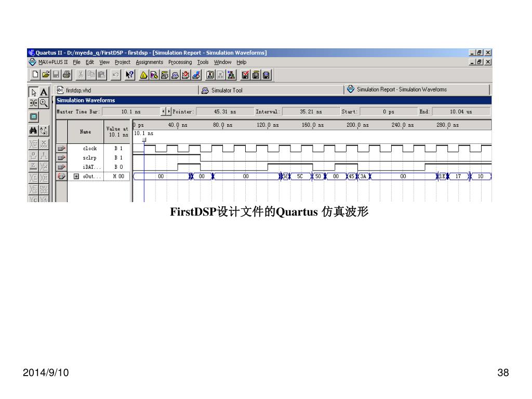Click the hierarchy tree toolbar icon
This screenshot has width=532, height=399.
pos(231,75)
